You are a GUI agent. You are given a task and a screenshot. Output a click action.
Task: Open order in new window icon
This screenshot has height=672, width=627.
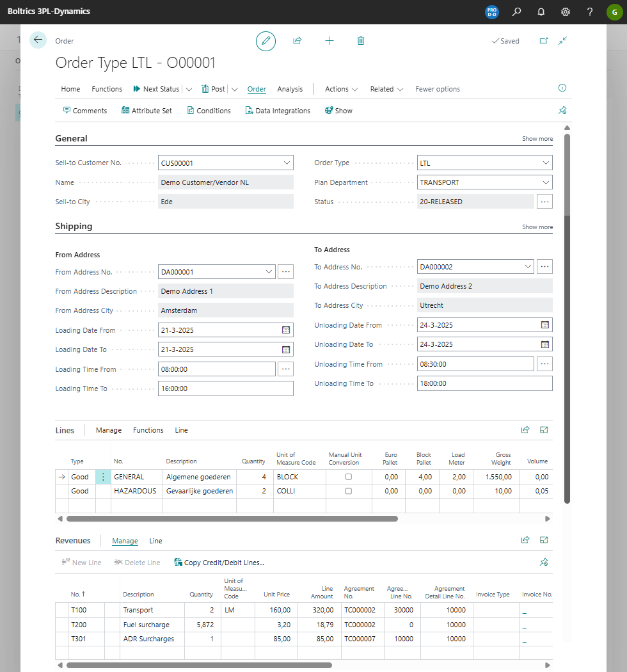544,41
